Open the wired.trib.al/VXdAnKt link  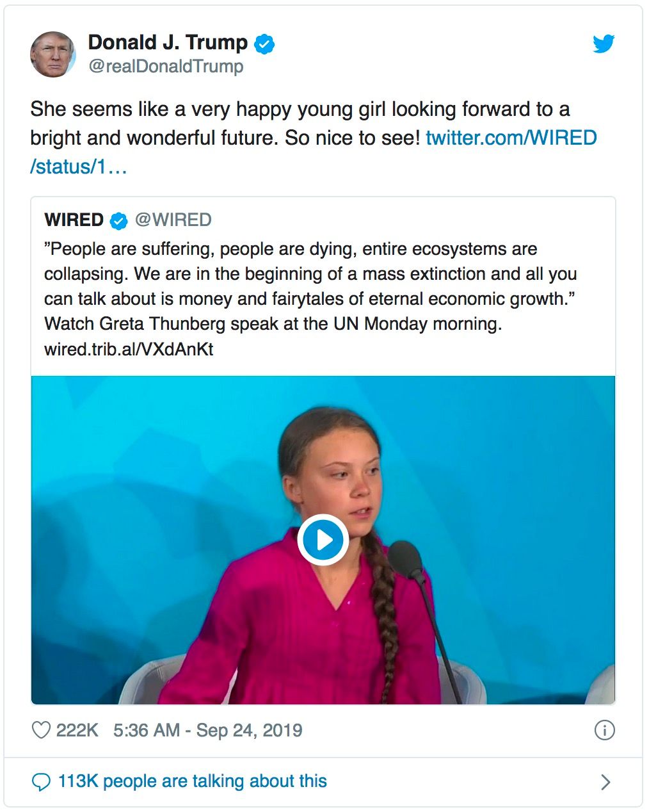click(x=129, y=350)
